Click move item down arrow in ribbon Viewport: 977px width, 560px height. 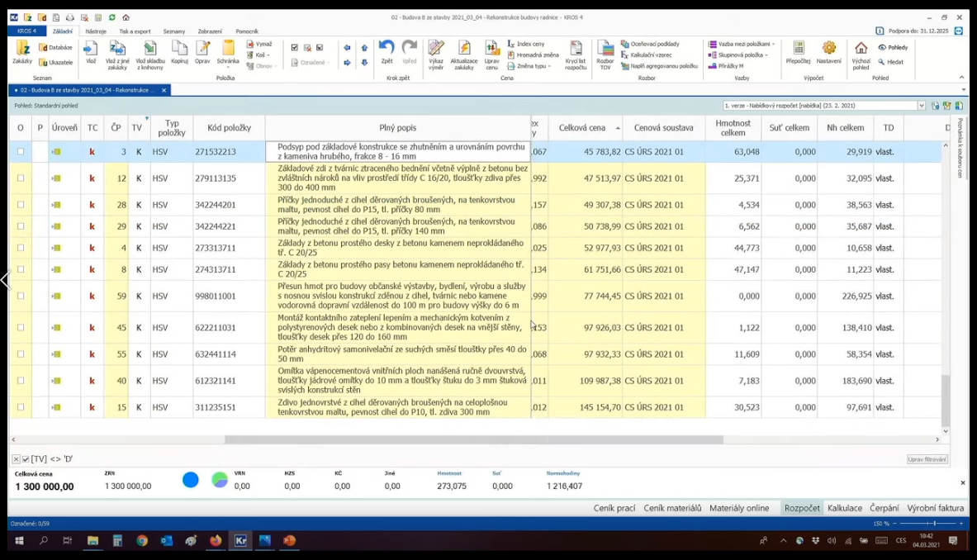pos(364,62)
